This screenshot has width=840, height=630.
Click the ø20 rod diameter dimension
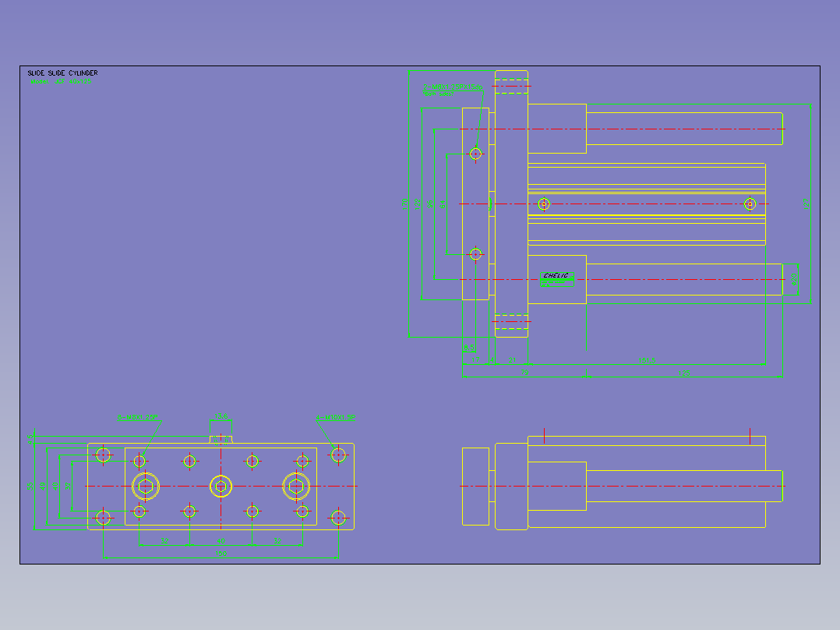793,279
